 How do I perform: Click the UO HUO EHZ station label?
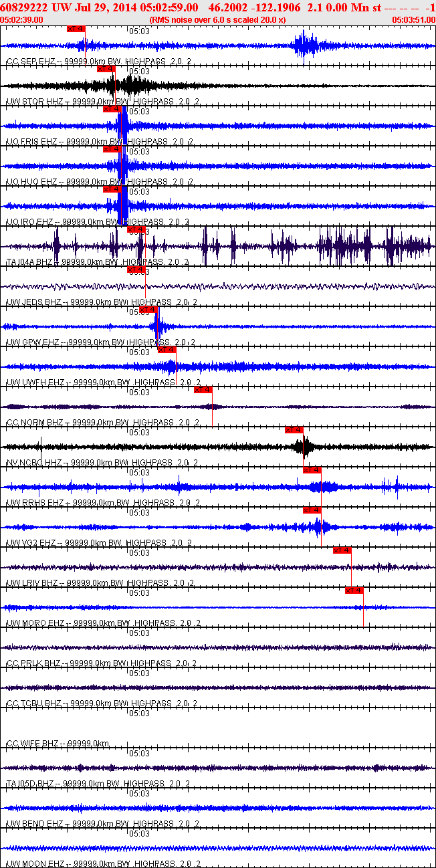100,181
